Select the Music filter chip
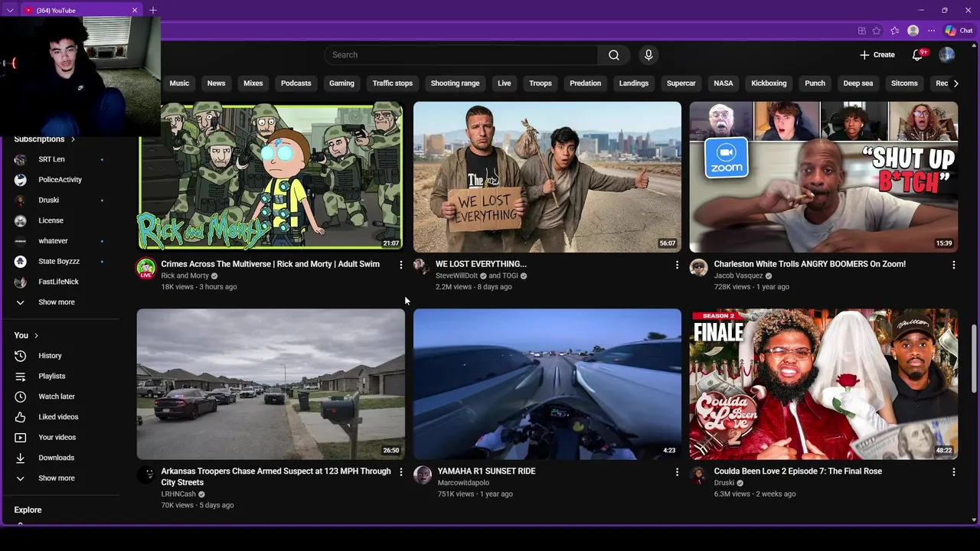 pyautogui.click(x=179, y=83)
